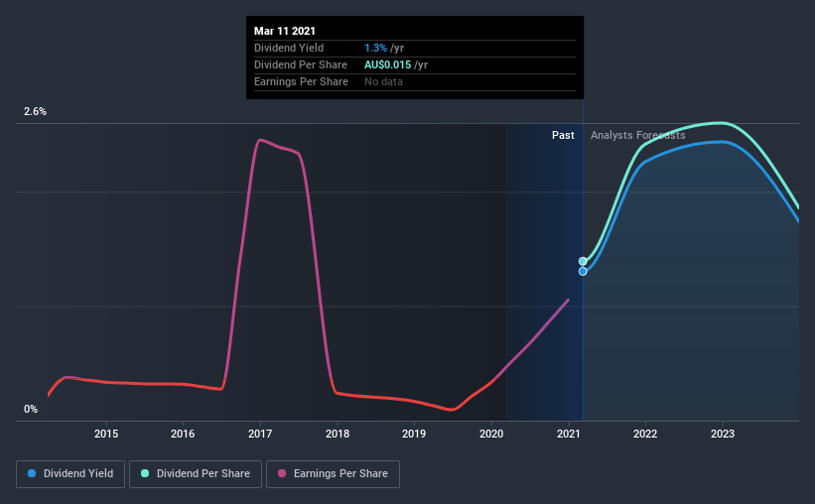Select the 2018 label on the x-axis

click(x=338, y=434)
